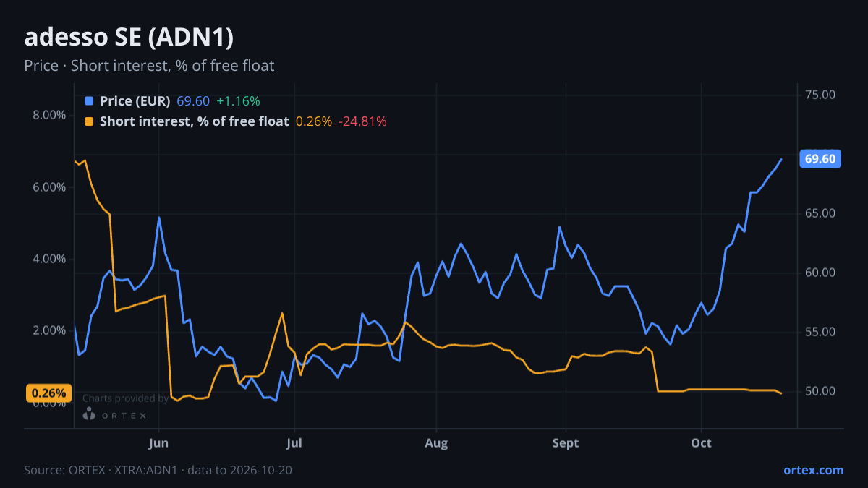Click the 8.00% left axis label
The width and height of the screenshot is (868, 488).
(x=50, y=115)
